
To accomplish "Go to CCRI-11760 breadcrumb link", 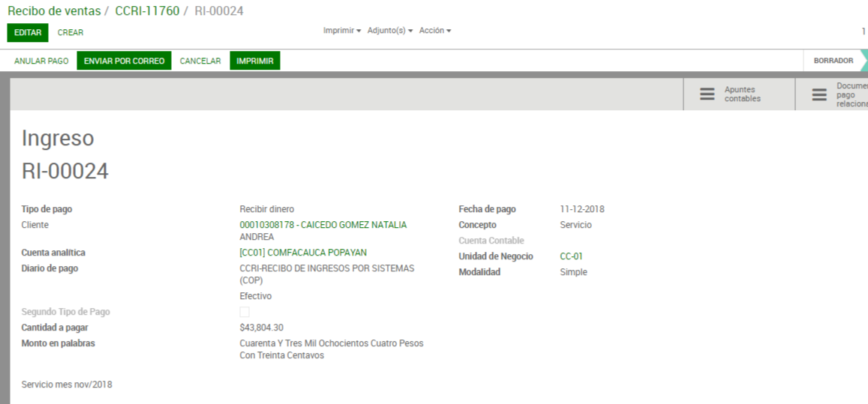I will pyautogui.click(x=147, y=11).
